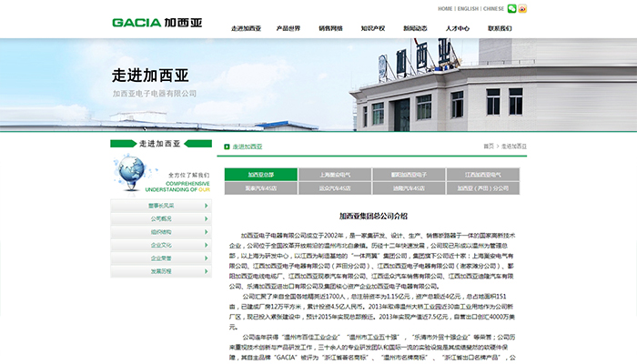Open the 新闻动态 menu item
Viewport: 637px width, 364px height.
pyautogui.click(x=415, y=28)
